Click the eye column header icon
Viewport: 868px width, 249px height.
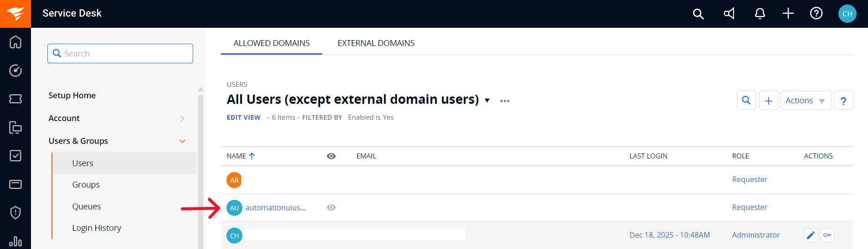point(331,156)
